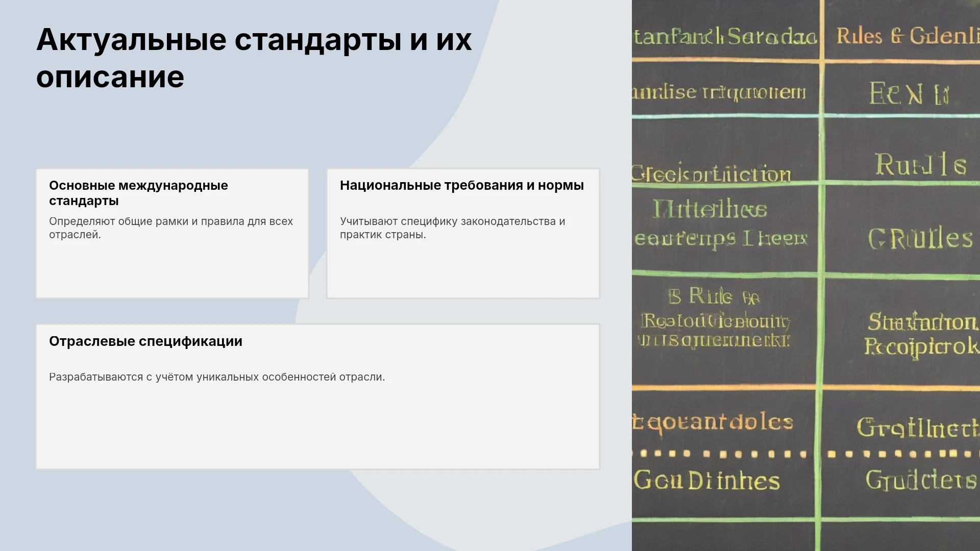This screenshot has width=980, height=551.
Task: Click the 'Отраслевые спецификации' heading
Action: point(145,341)
